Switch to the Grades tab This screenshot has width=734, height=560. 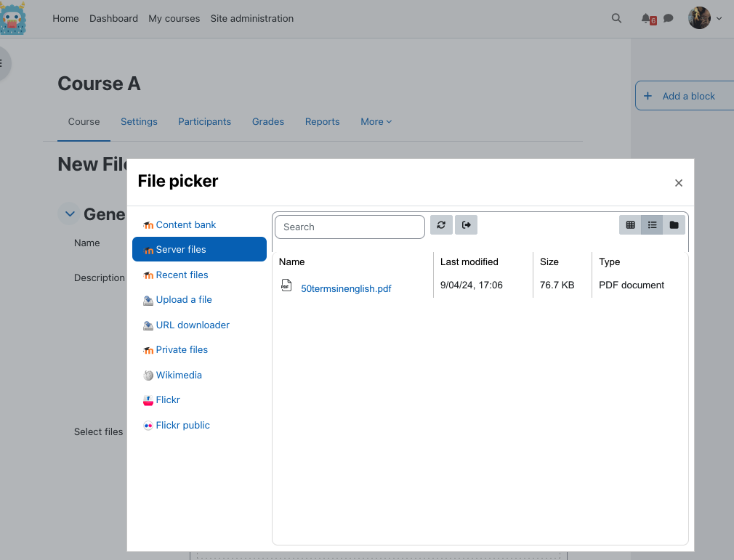267,121
